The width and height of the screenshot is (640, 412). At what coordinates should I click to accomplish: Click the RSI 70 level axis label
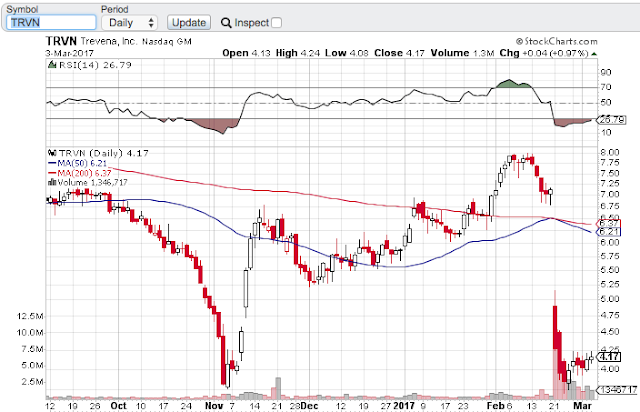pyautogui.click(x=606, y=87)
